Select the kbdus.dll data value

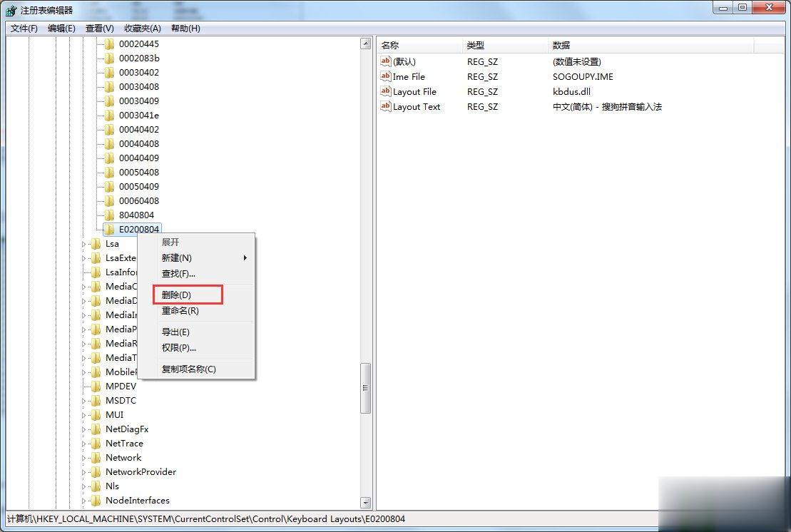pyautogui.click(x=571, y=92)
